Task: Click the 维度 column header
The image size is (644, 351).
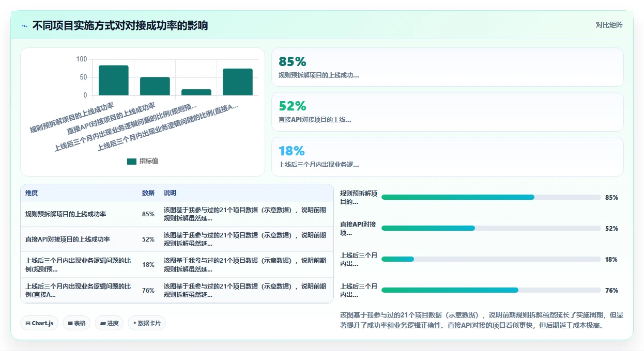Action: (x=32, y=193)
